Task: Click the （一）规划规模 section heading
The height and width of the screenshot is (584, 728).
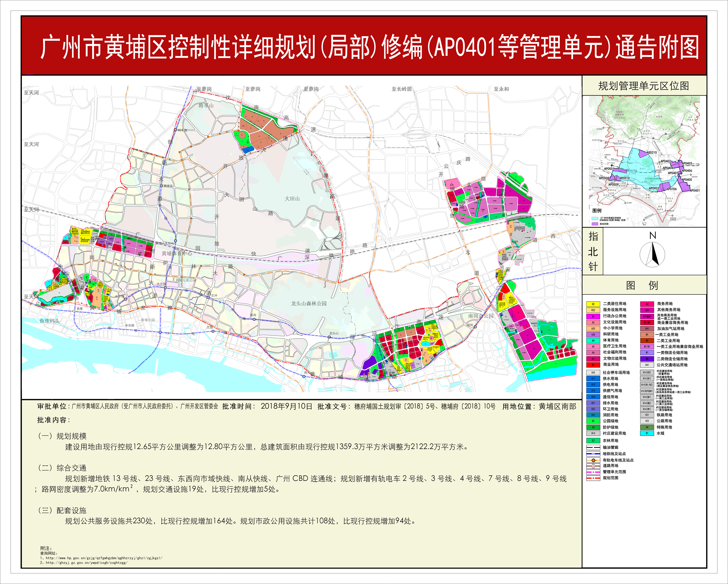Action: [x=61, y=436]
